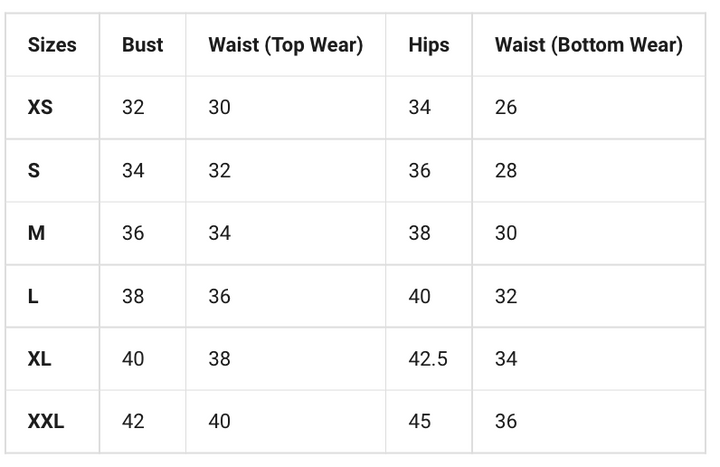
Task: Select bust value 42 in XXL row
Action: click(133, 421)
